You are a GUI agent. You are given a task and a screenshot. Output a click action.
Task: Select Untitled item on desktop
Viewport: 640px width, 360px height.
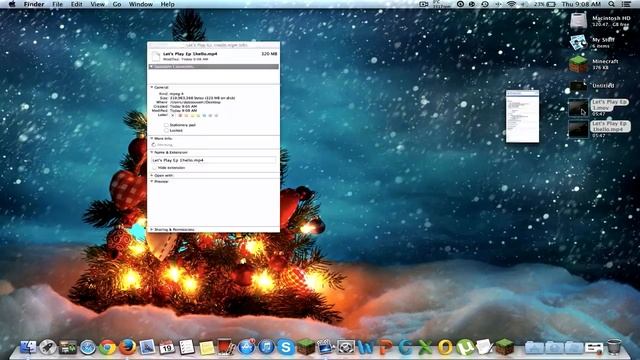578,86
